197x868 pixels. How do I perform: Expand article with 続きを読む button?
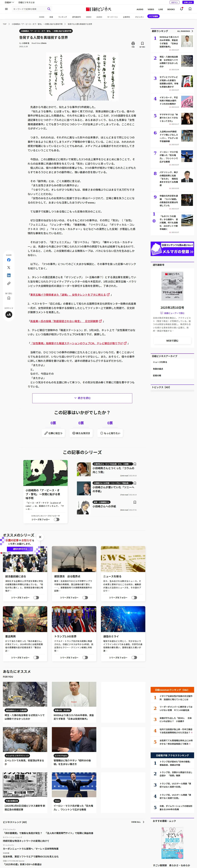[82, 398]
